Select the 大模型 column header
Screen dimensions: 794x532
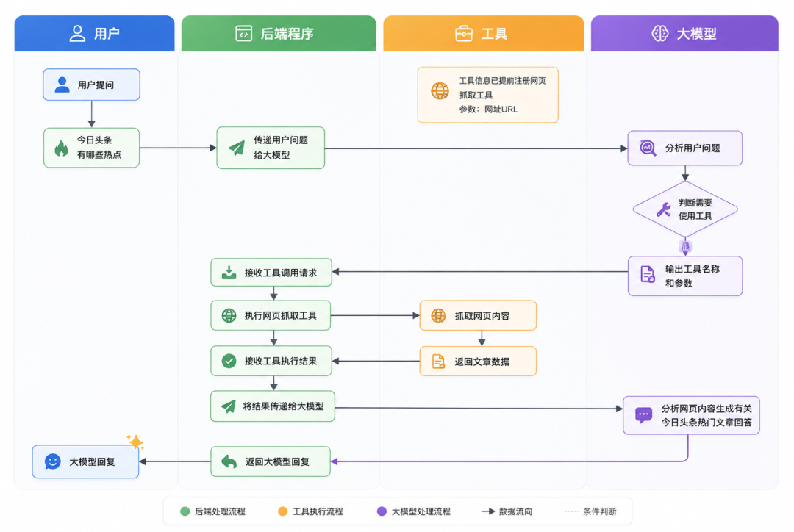(684, 33)
